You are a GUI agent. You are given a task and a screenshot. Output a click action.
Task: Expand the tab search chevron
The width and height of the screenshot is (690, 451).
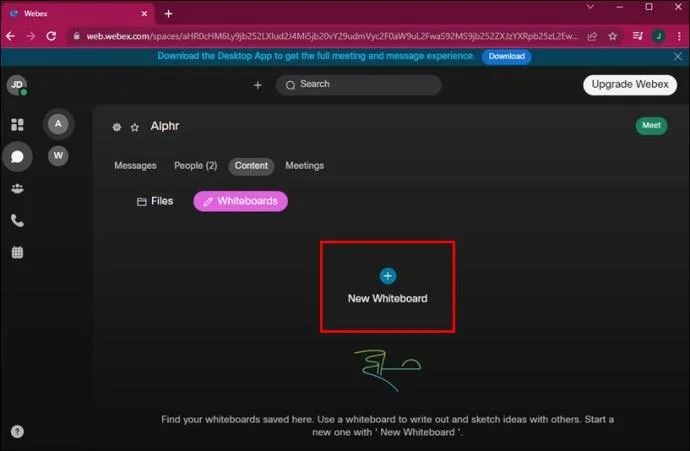590,7
